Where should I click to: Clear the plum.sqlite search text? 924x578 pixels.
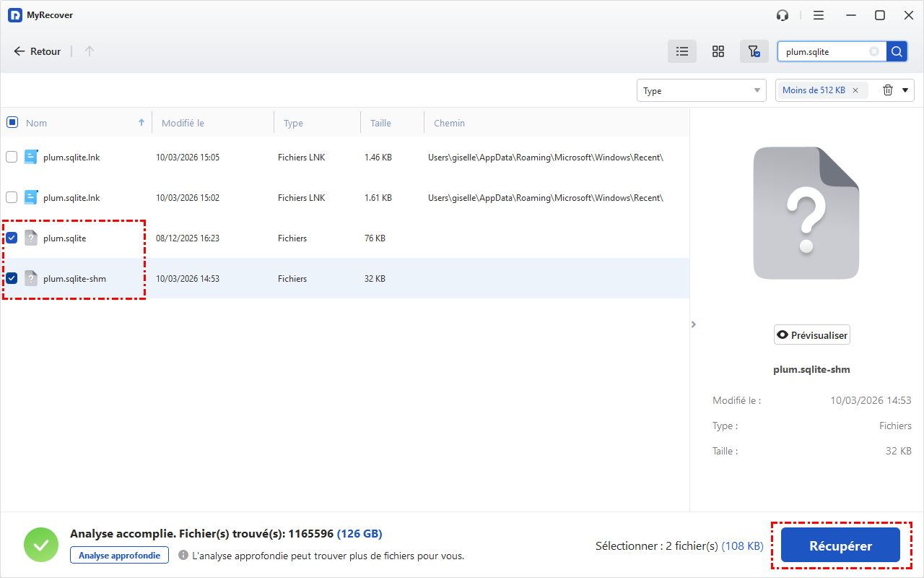point(873,51)
